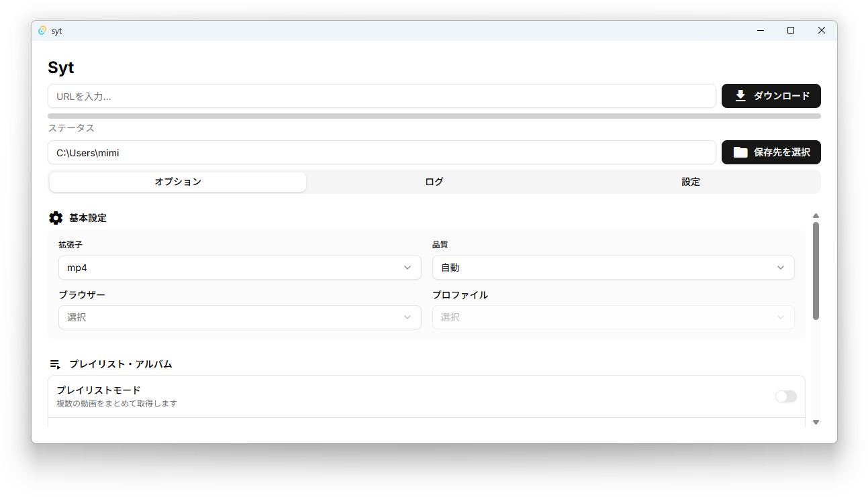Click the scrollbar up arrow

coord(816,216)
